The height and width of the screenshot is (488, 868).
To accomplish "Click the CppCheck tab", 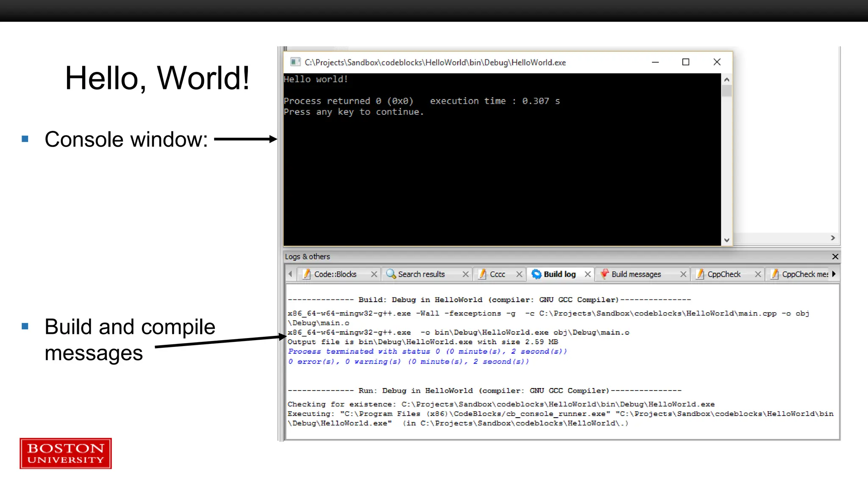I will pyautogui.click(x=723, y=274).
